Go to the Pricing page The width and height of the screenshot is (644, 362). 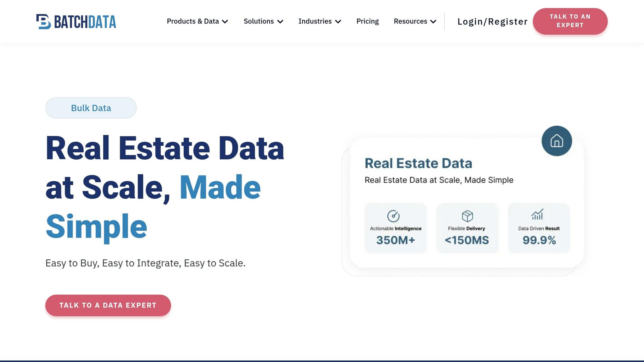[x=367, y=21]
